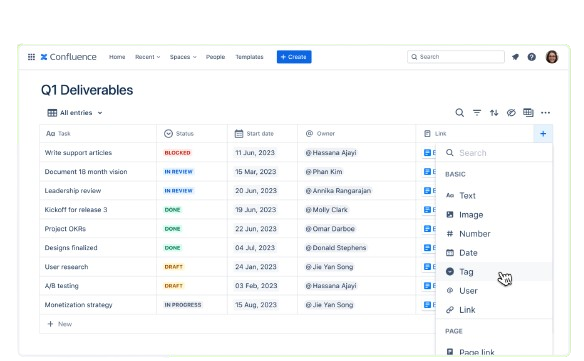The height and width of the screenshot is (361, 584).
Task: Choose the Number field type
Action: click(x=494, y=234)
